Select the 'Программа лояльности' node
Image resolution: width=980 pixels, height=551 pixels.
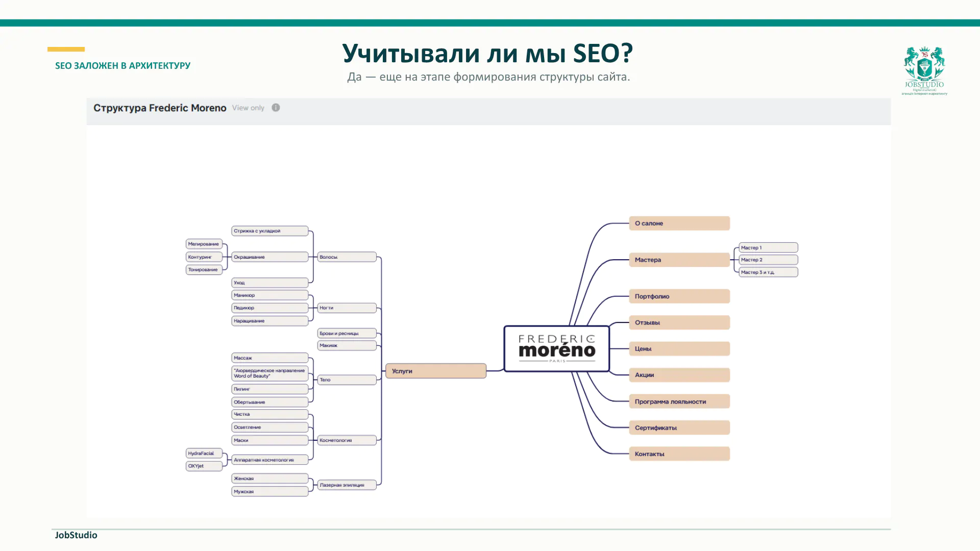pos(679,402)
